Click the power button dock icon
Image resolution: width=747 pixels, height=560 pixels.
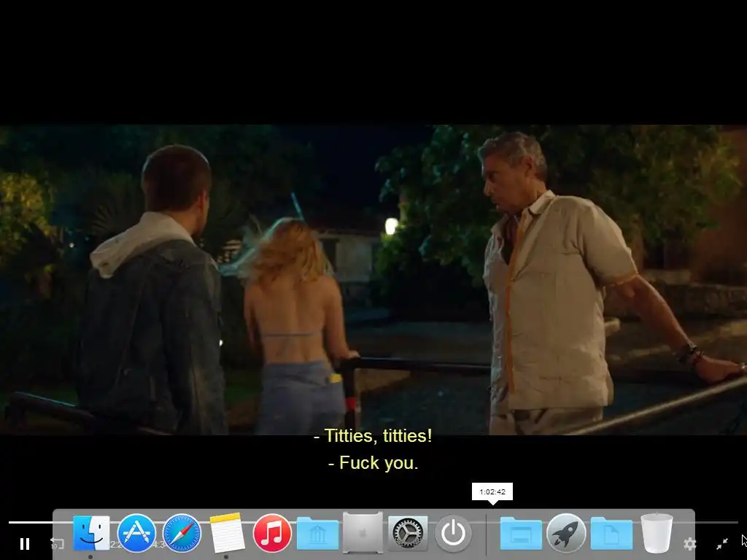tap(453, 533)
